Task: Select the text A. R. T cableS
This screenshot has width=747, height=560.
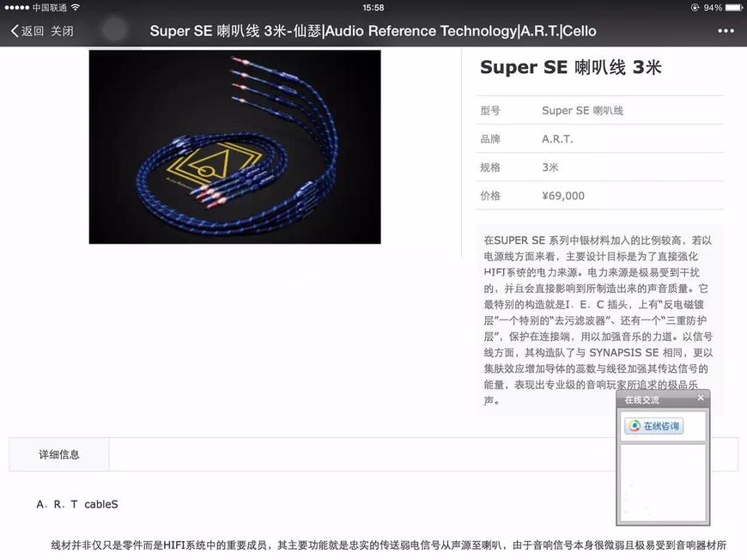Action: [77, 504]
